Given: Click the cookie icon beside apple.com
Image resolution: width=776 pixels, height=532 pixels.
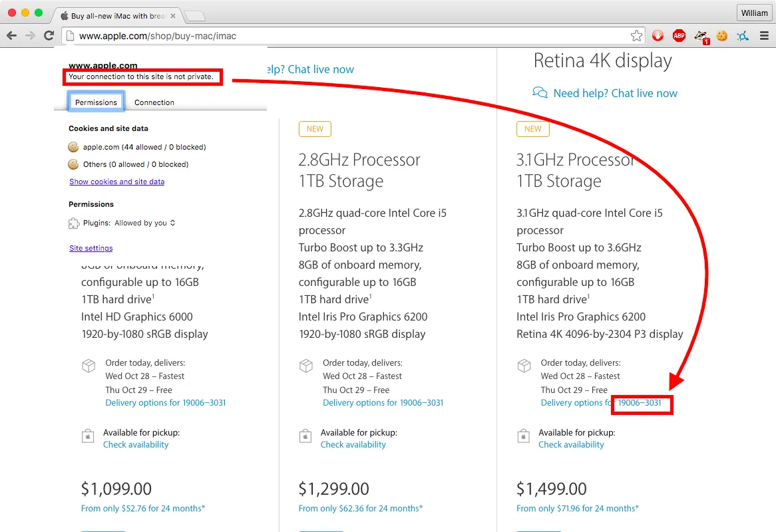Looking at the screenshot, I should [x=73, y=147].
